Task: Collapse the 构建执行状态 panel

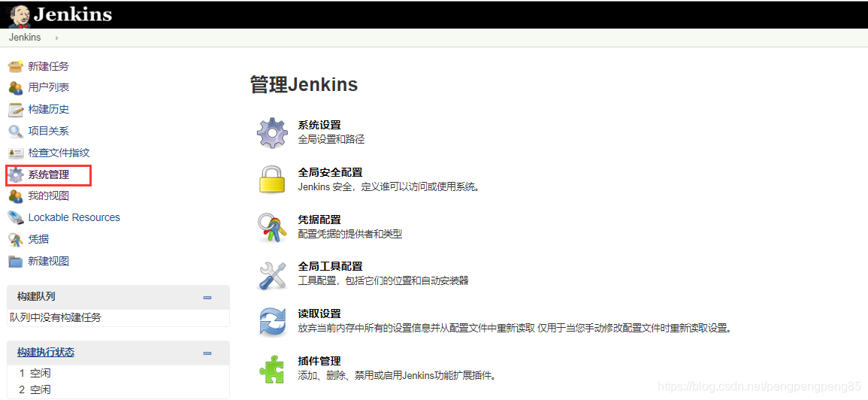Action: coord(207,353)
